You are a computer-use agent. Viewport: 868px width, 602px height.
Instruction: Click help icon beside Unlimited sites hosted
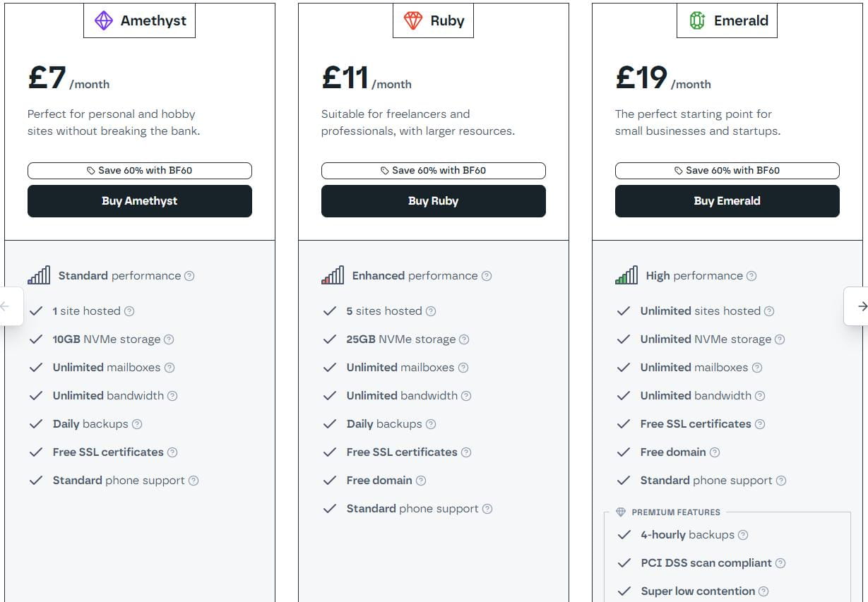769,311
